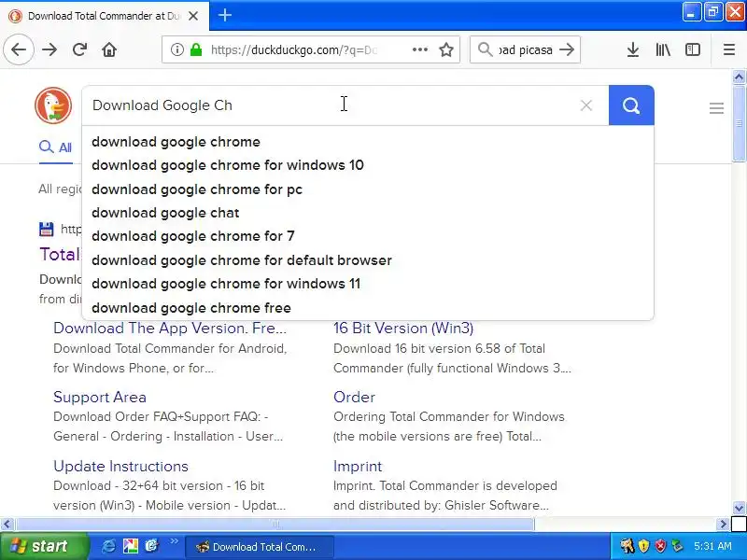Viewport: 747px width, 560px height.
Task: Click the yellow shield tray icon
Action: point(643,546)
